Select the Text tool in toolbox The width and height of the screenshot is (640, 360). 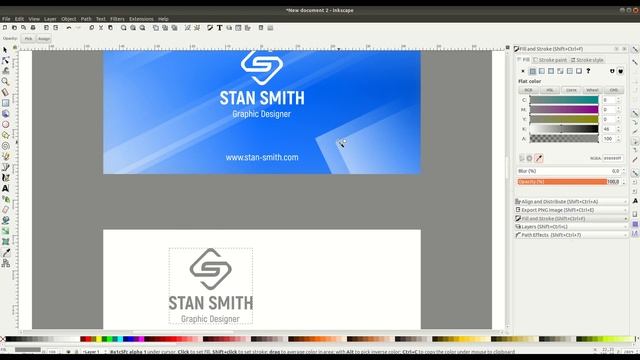coord(5,188)
